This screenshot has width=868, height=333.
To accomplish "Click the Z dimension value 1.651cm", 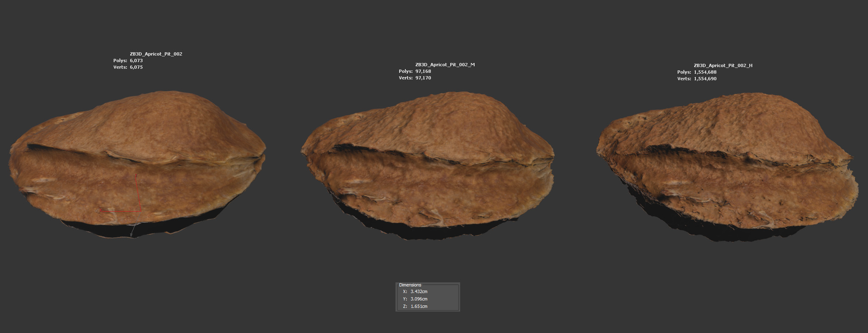I will [x=419, y=306].
